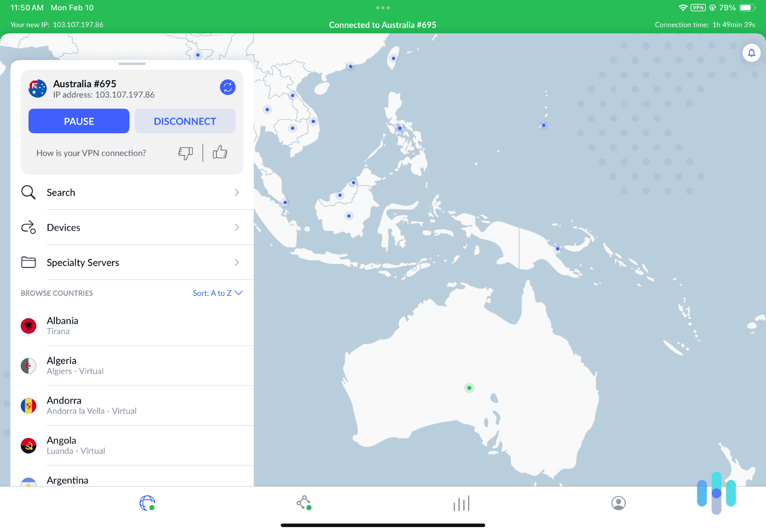Open the Meshnet nodes tab
This screenshot has width=766, height=532.
coord(304,503)
